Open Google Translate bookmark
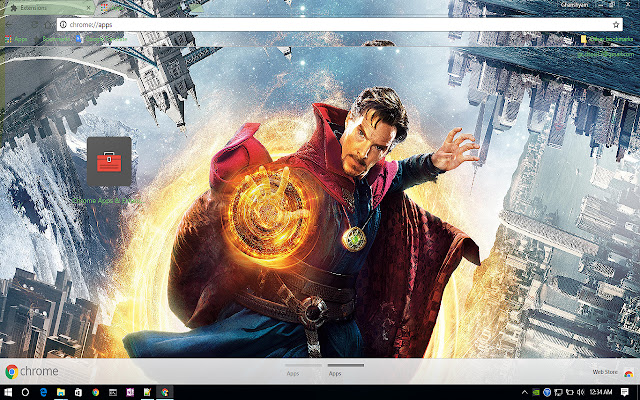The width and height of the screenshot is (640, 400). (101, 39)
